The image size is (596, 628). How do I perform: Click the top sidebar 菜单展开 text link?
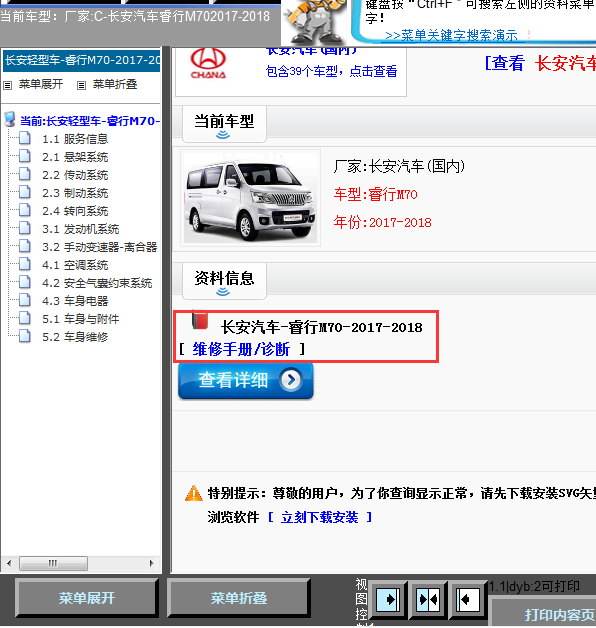coord(41,84)
